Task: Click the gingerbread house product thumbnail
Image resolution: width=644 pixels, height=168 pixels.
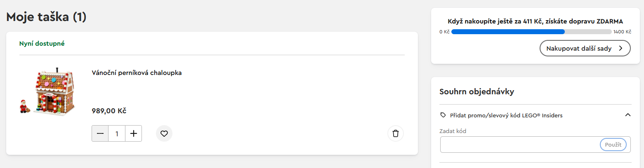Action: (50, 91)
